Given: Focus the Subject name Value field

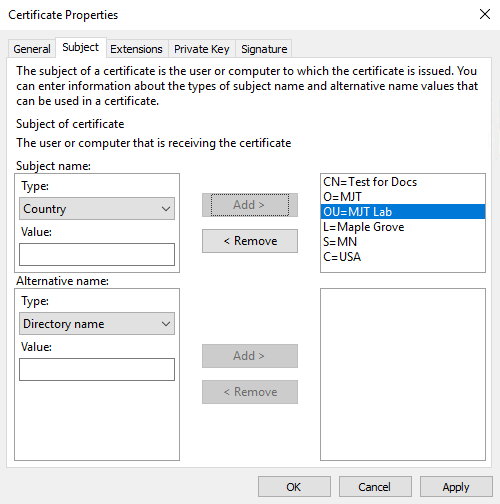Looking at the screenshot, I should point(97,255).
